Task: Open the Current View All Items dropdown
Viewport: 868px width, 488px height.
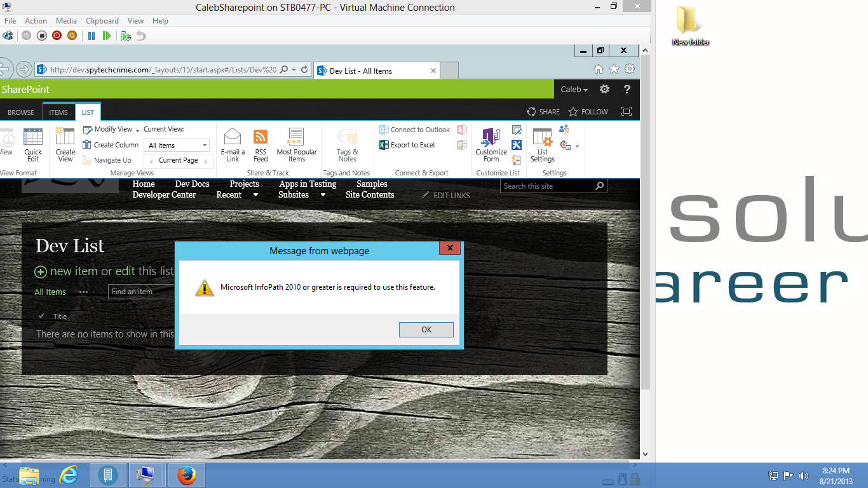Action: click(x=177, y=146)
